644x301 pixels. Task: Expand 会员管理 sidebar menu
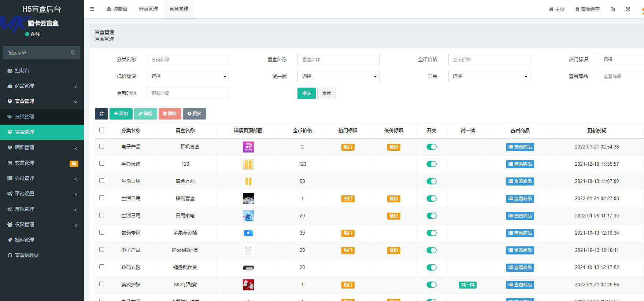click(42, 178)
